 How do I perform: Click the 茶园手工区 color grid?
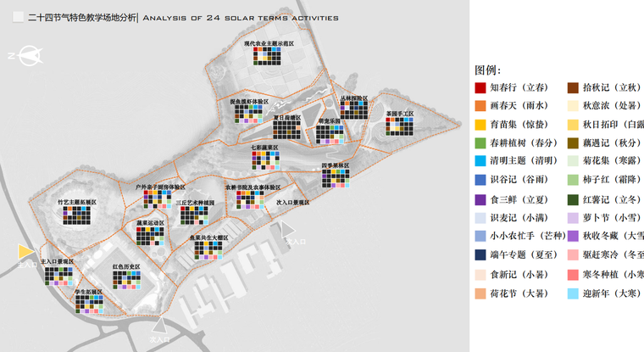point(399,126)
